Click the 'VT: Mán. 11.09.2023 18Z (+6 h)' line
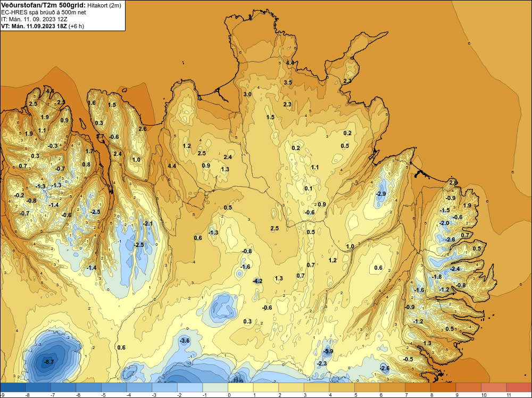 pyautogui.click(x=43, y=26)
